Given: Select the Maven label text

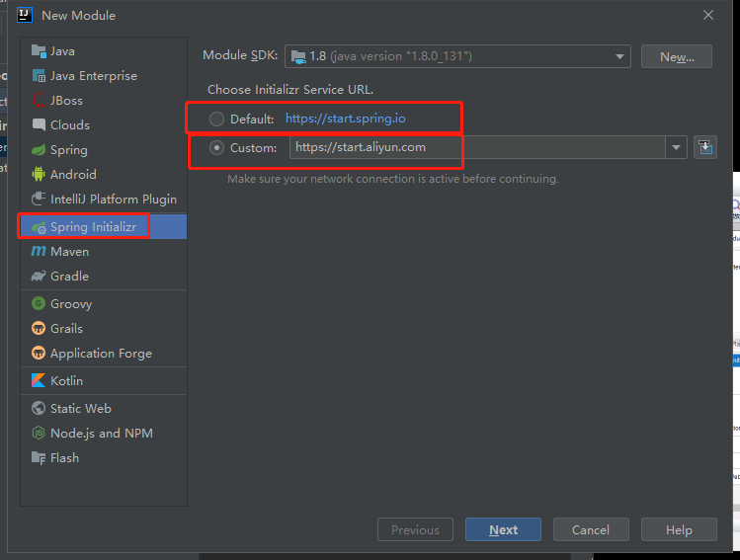Looking at the screenshot, I should 69,252.
